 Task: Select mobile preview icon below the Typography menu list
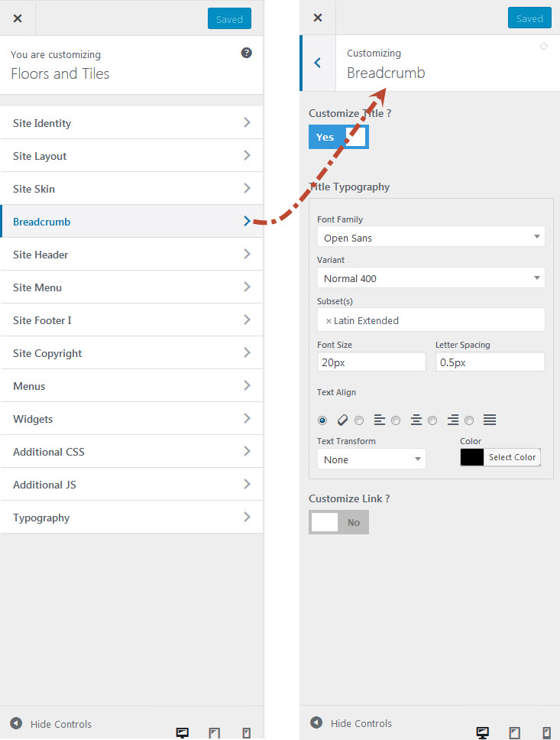246,732
